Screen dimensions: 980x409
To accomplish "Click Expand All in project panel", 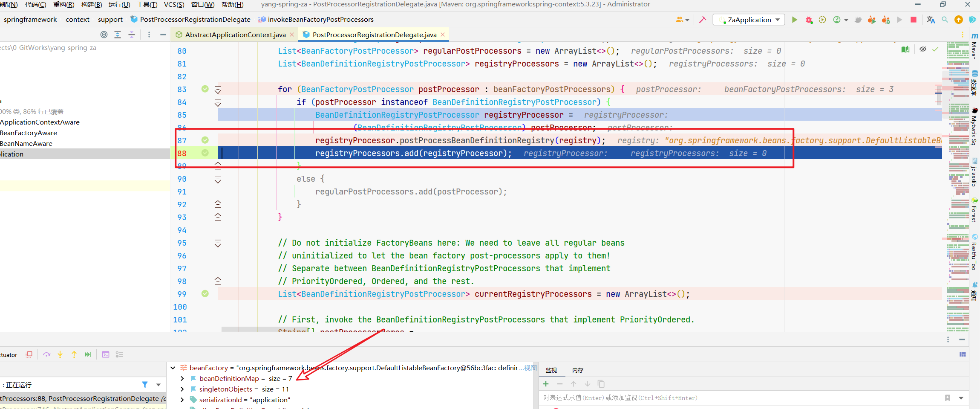I will click(118, 35).
